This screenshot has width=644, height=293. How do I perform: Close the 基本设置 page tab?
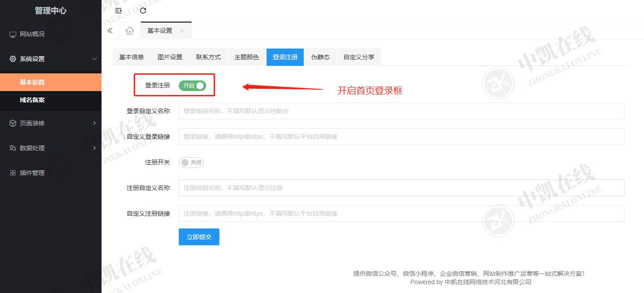coord(182,30)
